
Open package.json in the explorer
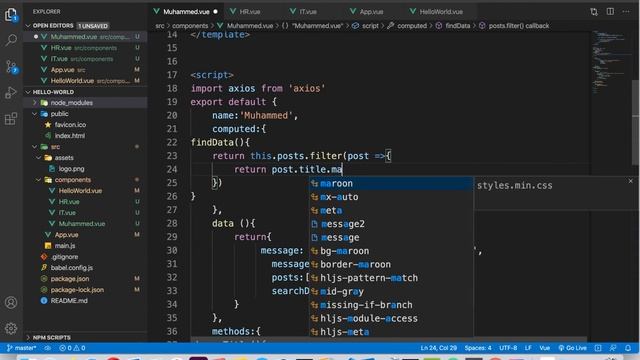(x=70, y=279)
